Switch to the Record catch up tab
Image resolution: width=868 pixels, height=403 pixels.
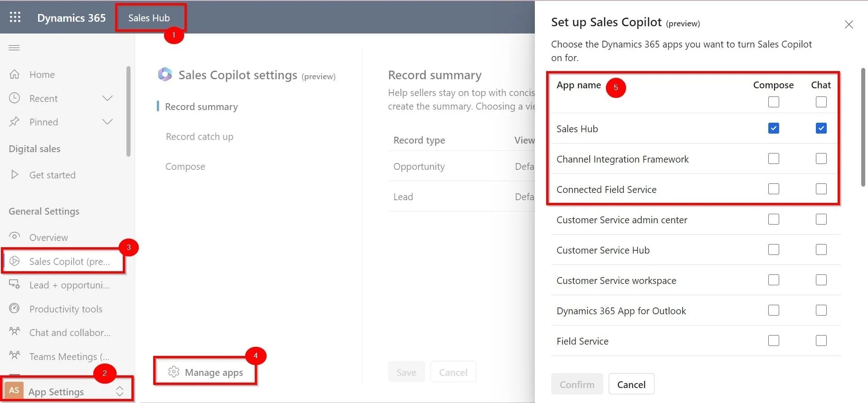point(199,137)
